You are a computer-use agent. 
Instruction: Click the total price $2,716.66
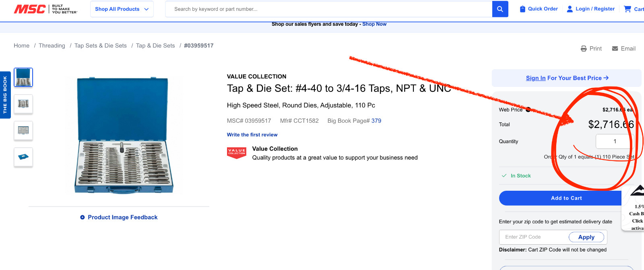[x=611, y=125]
